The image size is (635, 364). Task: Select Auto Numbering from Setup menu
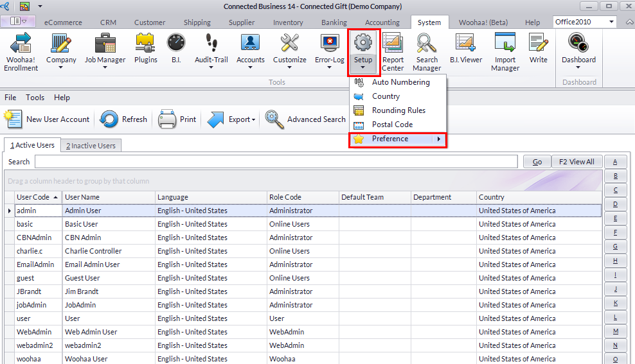pos(400,82)
